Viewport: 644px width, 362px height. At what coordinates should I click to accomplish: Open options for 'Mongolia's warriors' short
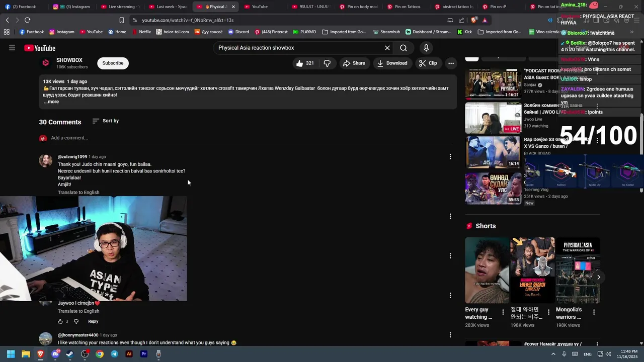594,312
